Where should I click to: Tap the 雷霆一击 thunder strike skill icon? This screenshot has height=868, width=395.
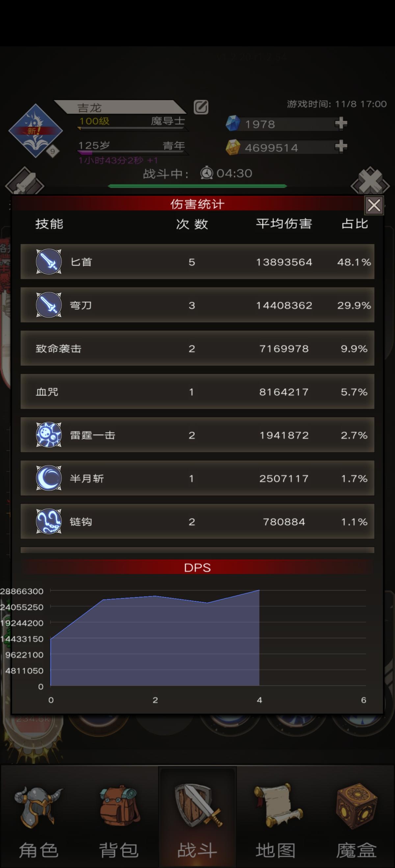point(49,435)
